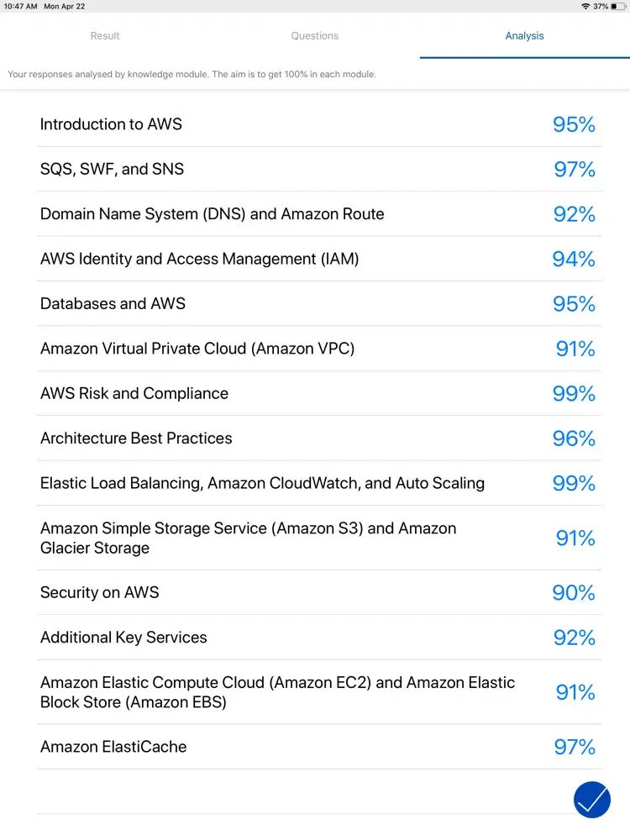Tap the 90% score for Security on AWS
The width and height of the screenshot is (630, 840).
pyautogui.click(x=574, y=592)
